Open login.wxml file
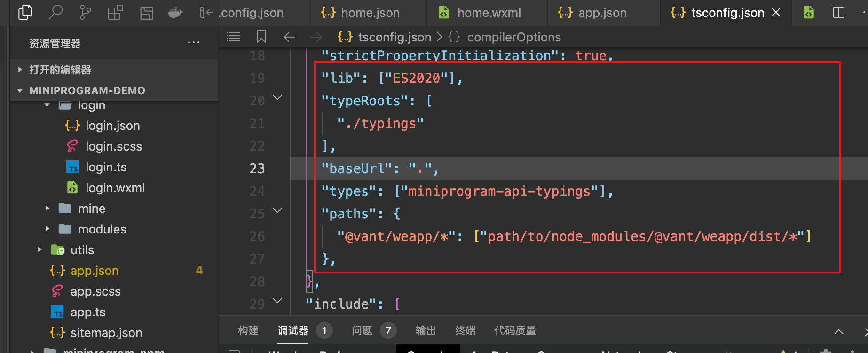The height and width of the screenshot is (353, 868). (115, 188)
